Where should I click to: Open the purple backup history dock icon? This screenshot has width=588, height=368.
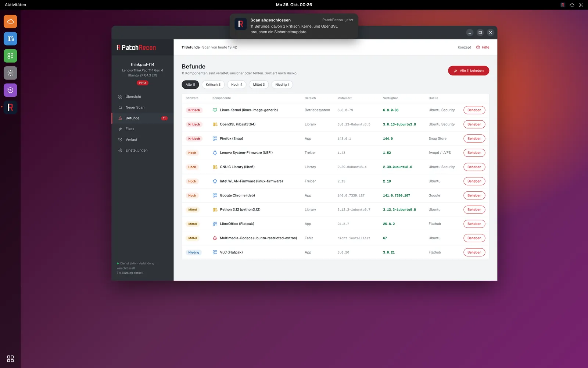10,90
